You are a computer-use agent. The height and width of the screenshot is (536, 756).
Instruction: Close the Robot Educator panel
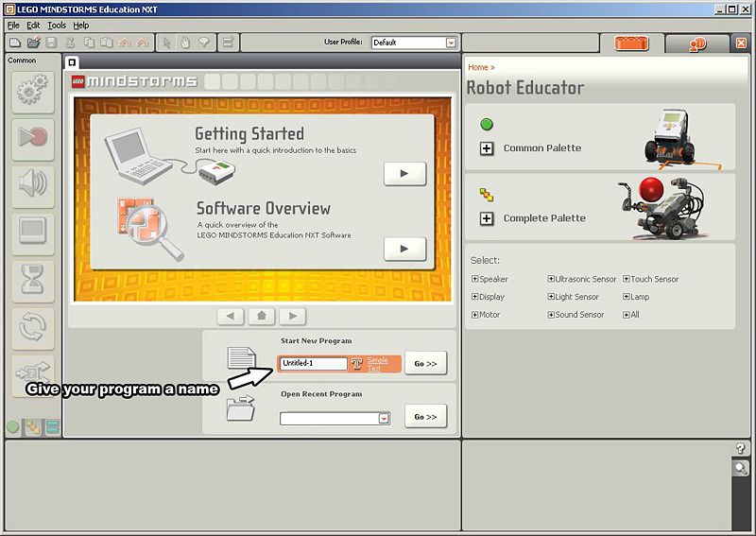(741, 43)
